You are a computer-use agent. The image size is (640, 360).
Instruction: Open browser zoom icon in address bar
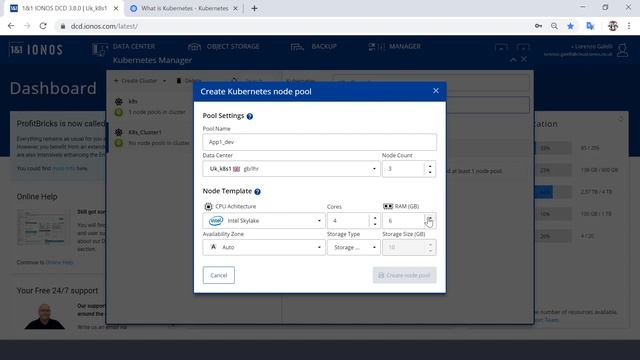[554, 26]
